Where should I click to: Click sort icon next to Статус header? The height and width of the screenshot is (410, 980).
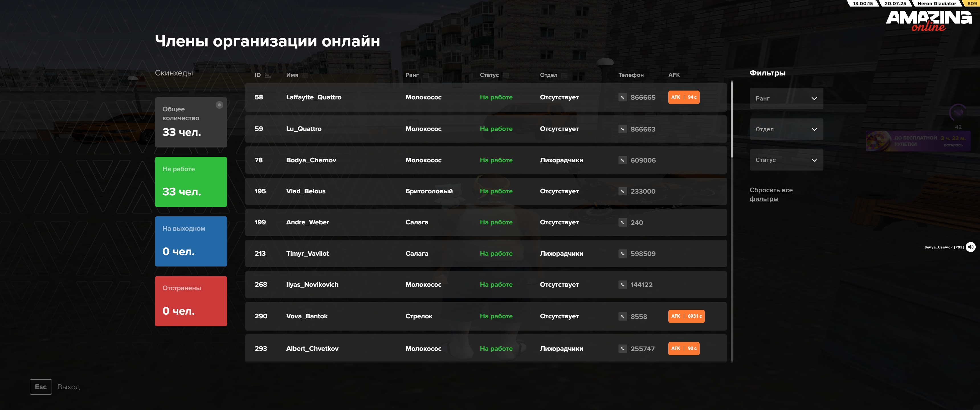click(x=506, y=75)
